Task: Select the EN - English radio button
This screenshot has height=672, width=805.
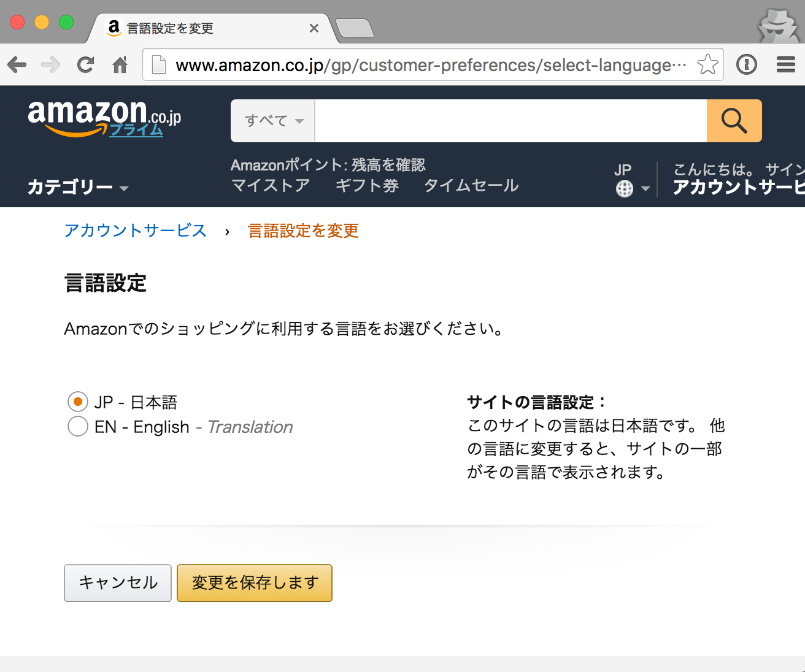Action: click(x=78, y=427)
